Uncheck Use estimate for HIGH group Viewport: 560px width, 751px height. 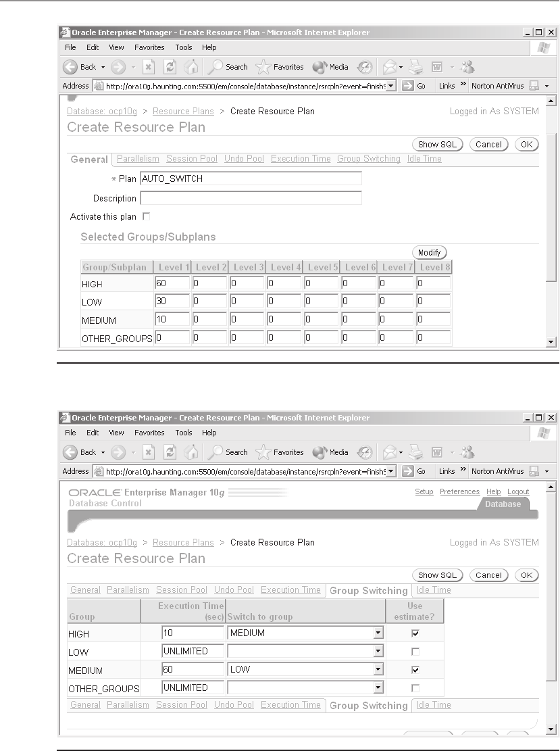415,633
